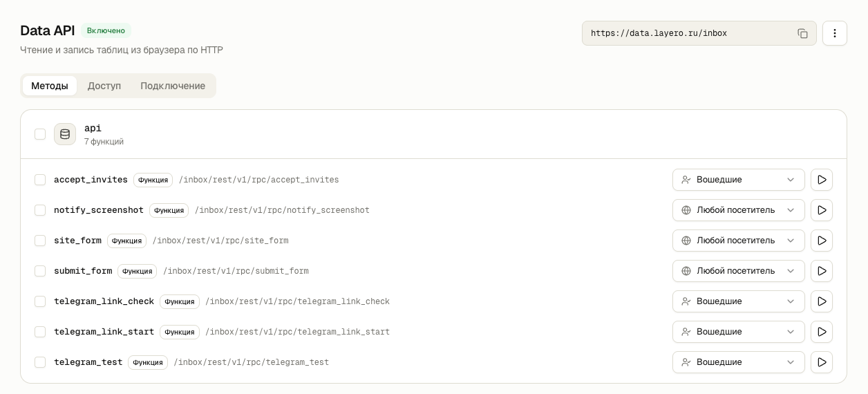The width and height of the screenshot is (868, 394).
Task: Check the site_form row checkbox
Action: tap(40, 241)
